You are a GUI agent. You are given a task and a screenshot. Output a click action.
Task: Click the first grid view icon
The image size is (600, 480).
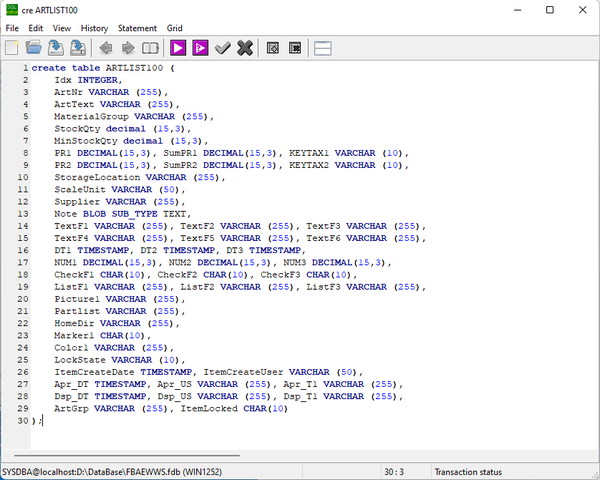(273, 48)
